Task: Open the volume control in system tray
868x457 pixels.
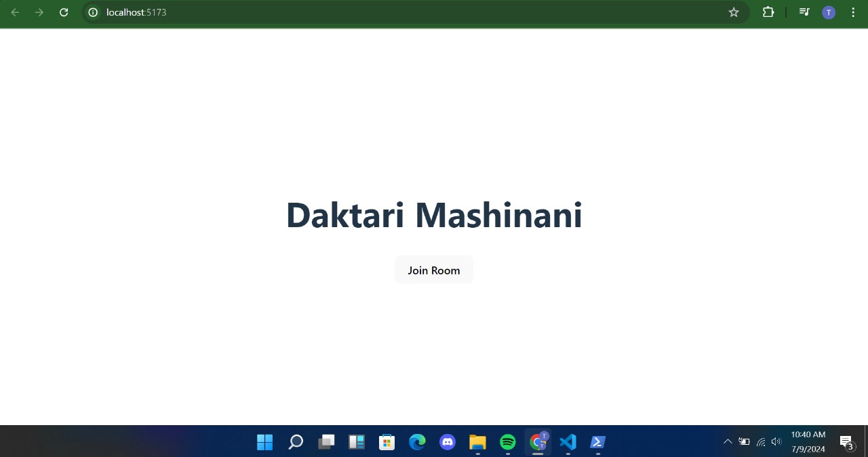Action: point(776,441)
